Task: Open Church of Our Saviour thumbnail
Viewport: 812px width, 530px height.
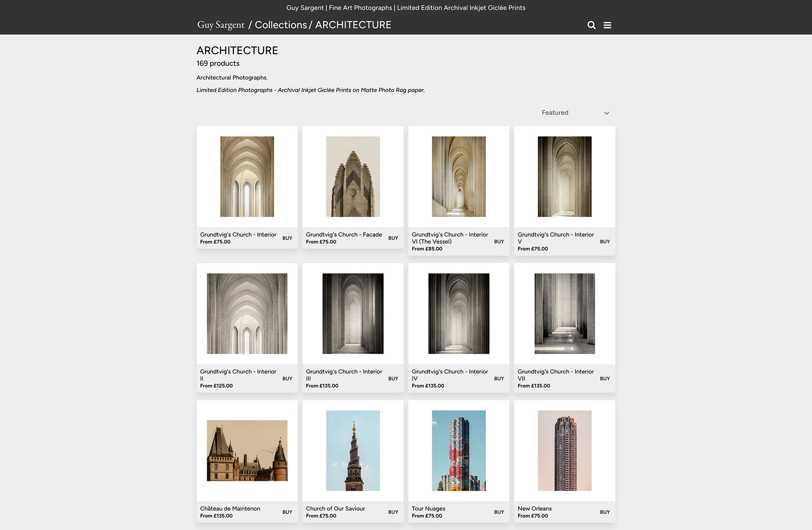Action: click(x=353, y=451)
